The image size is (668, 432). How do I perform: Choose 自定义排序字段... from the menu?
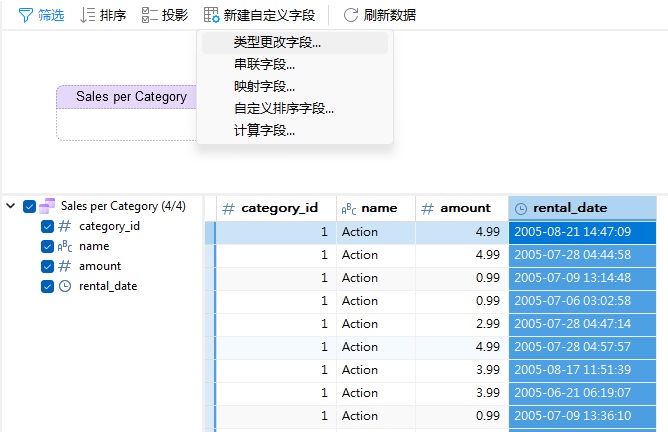click(295, 109)
